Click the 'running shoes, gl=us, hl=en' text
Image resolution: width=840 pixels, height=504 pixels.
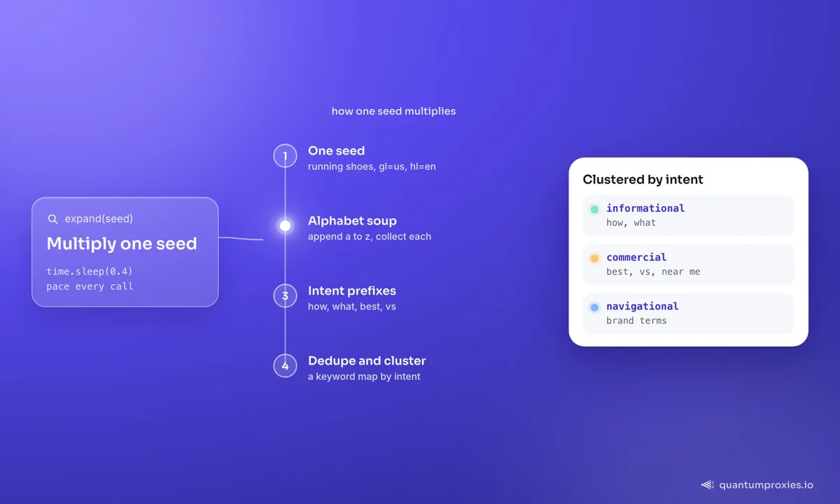[372, 167]
